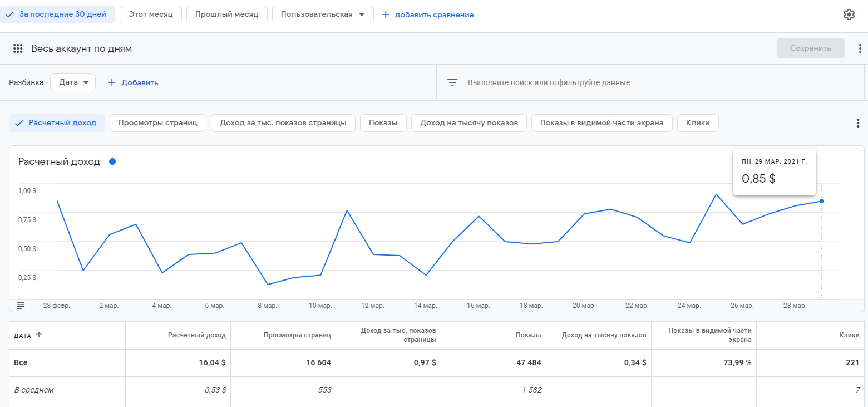Viewport: 868px width, 407px height.
Task: Click the report grid apps icon
Action: click(x=18, y=48)
